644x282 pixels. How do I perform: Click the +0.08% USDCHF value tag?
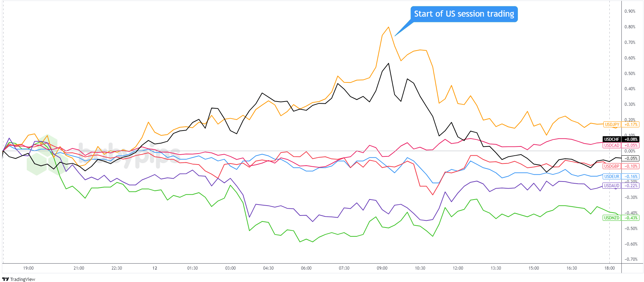point(631,139)
